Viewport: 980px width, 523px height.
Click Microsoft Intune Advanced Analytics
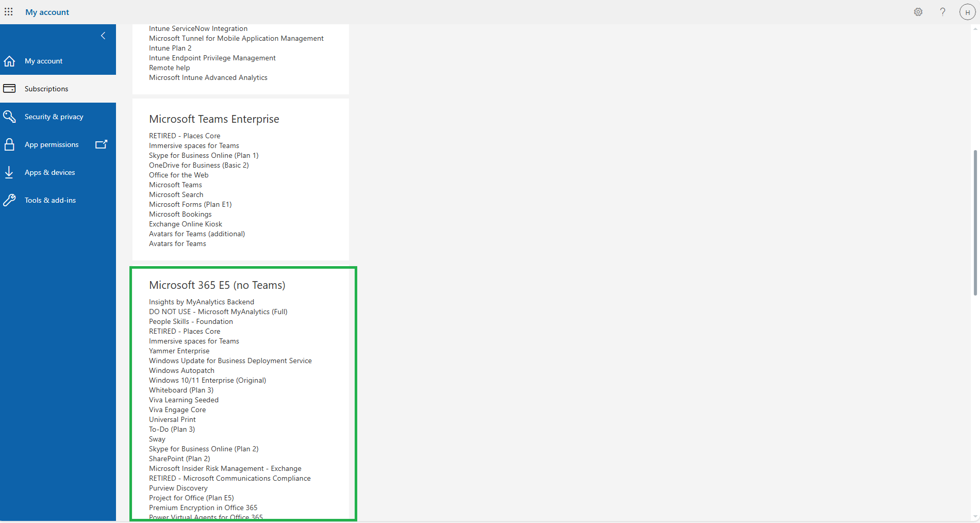tap(208, 77)
